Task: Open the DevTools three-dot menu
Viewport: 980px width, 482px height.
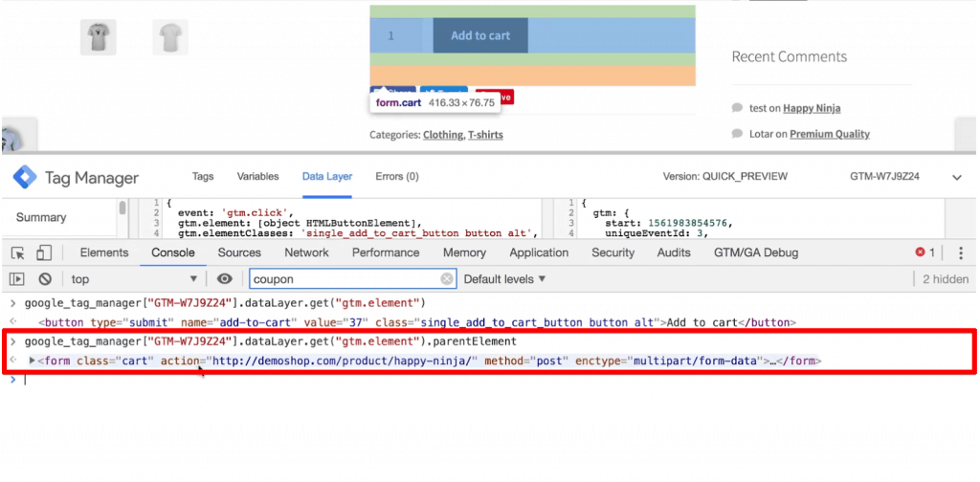Action: click(x=961, y=252)
